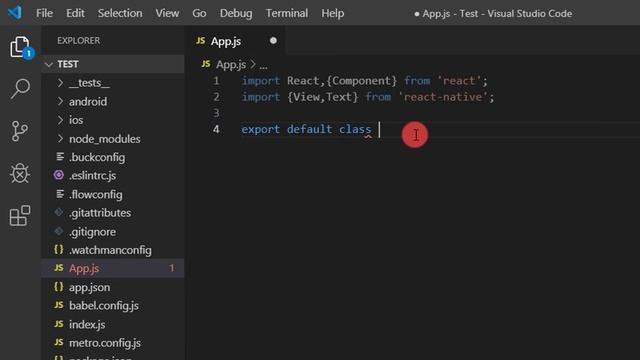Open .eslintrc.js file in explorer
This screenshot has width=640, height=360.
point(93,176)
